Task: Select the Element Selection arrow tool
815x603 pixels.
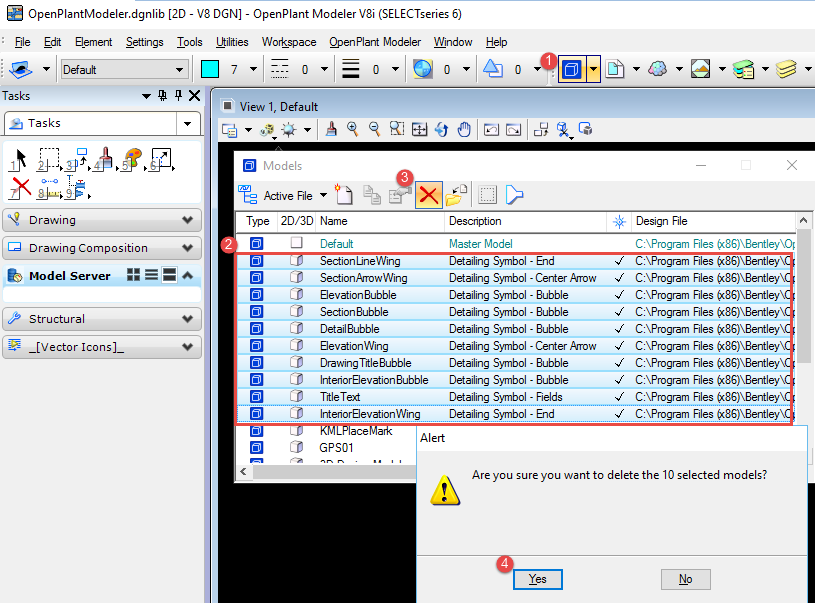Action: point(19,160)
